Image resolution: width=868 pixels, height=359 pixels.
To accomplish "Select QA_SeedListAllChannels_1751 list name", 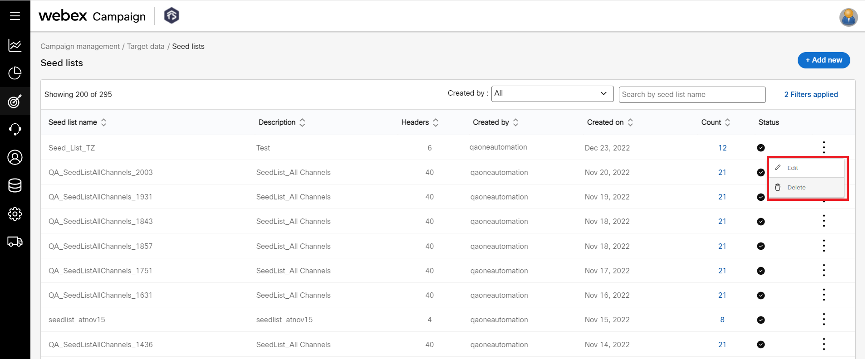I will 100,271.
